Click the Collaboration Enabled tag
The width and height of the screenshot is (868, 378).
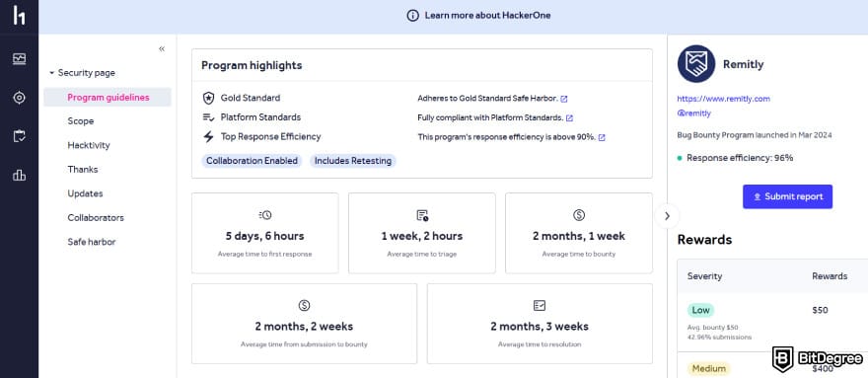coord(252,161)
